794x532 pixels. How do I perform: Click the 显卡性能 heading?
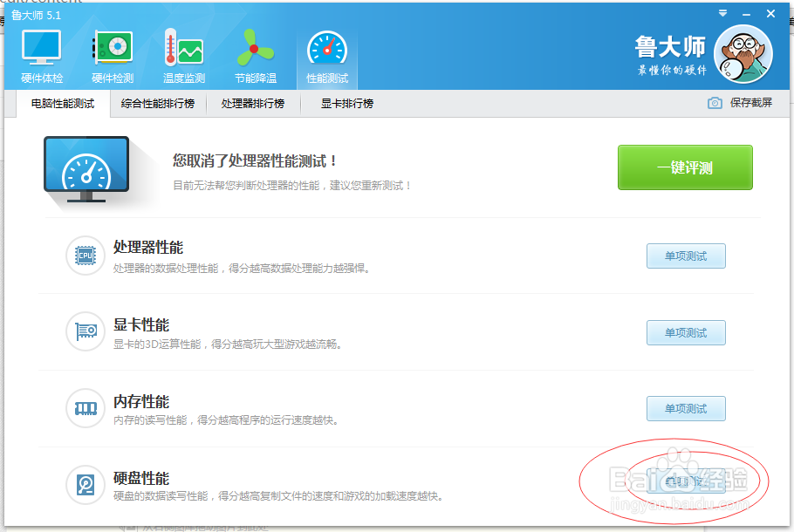(140, 325)
